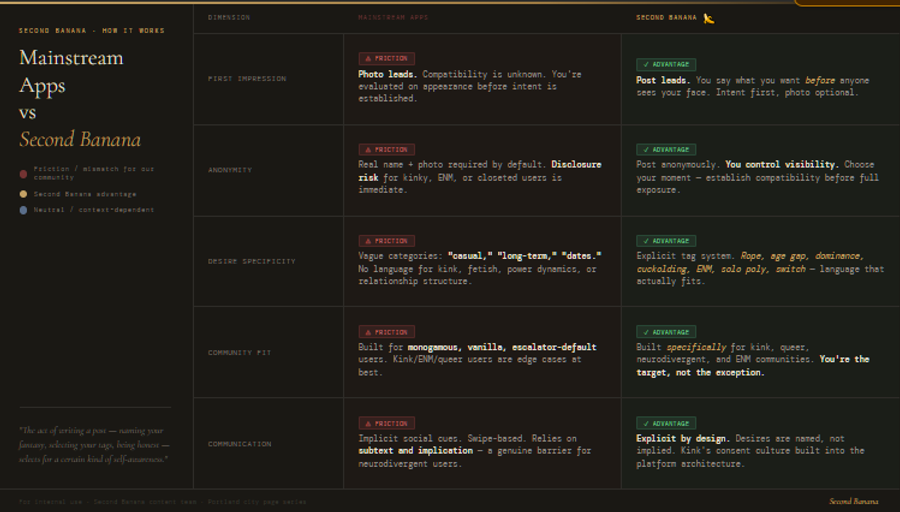Click the 'Second Banana advantage' legend label
900x512 pixels.
coord(85,195)
